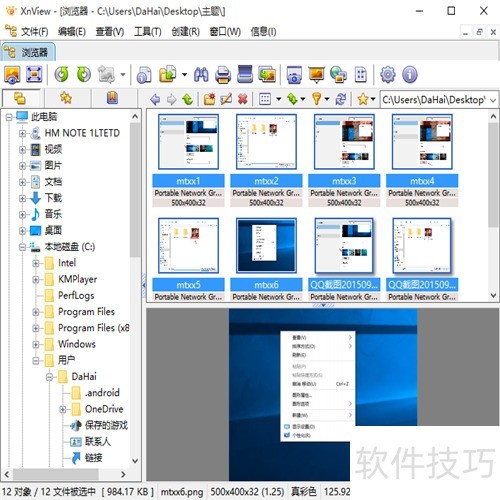
Task: Click the copy-to-folder icon
Action: tap(168, 74)
